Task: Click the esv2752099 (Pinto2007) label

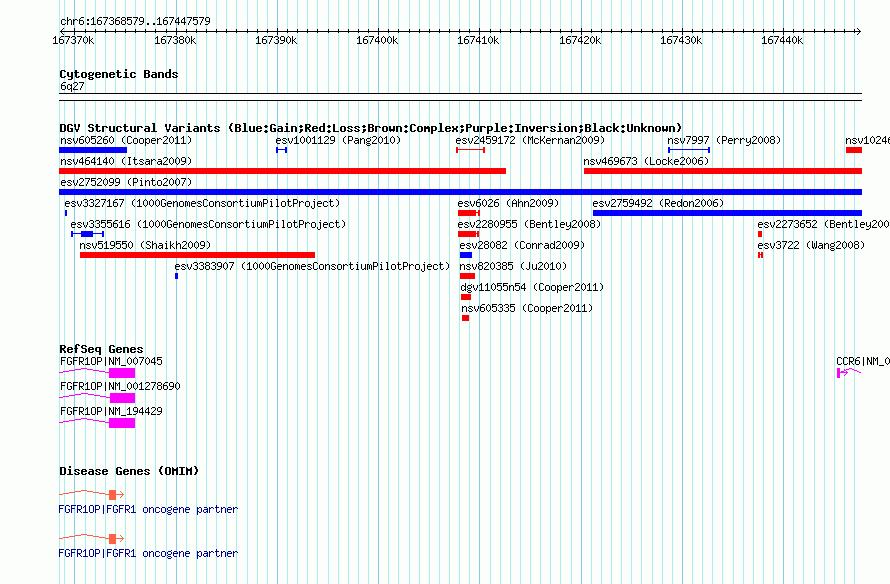Action: pyautogui.click(x=126, y=182)
